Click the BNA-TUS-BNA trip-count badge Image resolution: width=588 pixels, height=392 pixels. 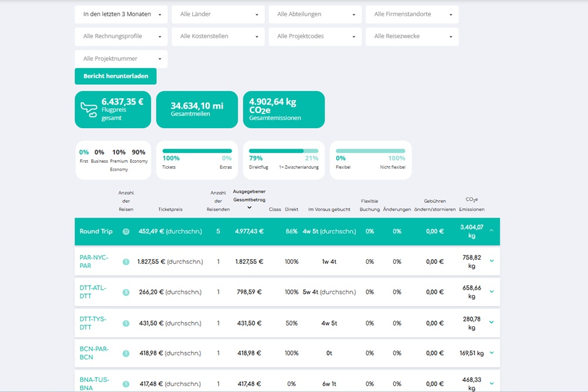(126, 384)
